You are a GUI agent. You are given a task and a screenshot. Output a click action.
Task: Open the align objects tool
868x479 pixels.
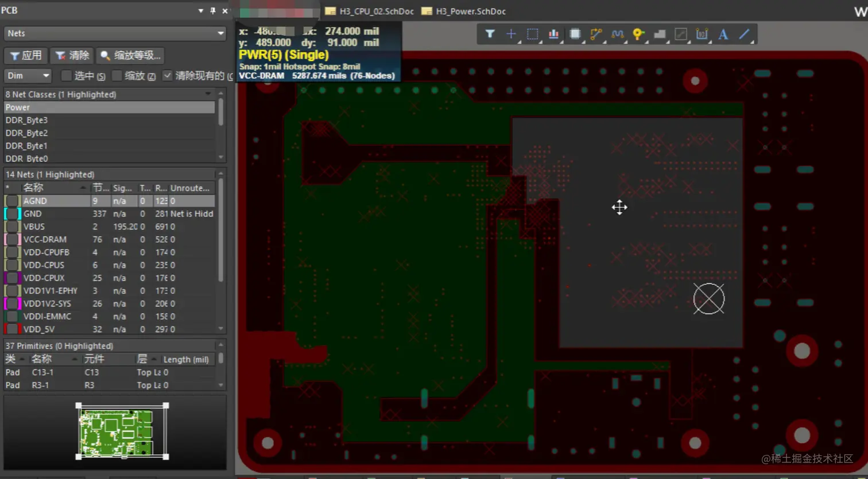tap(553, 34)
